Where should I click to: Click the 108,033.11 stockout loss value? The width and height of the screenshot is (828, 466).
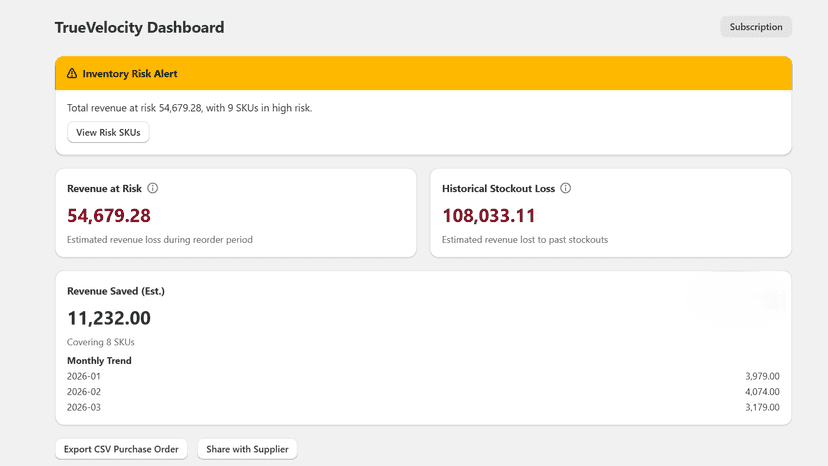489,216
